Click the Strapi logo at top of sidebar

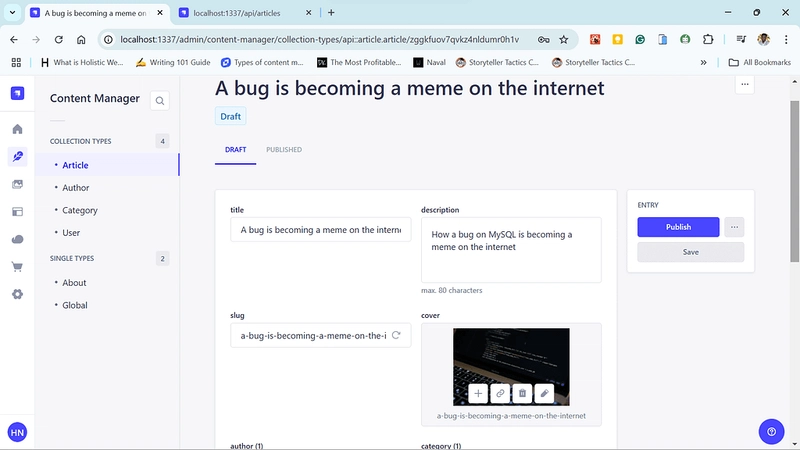(x=17, y=93)
